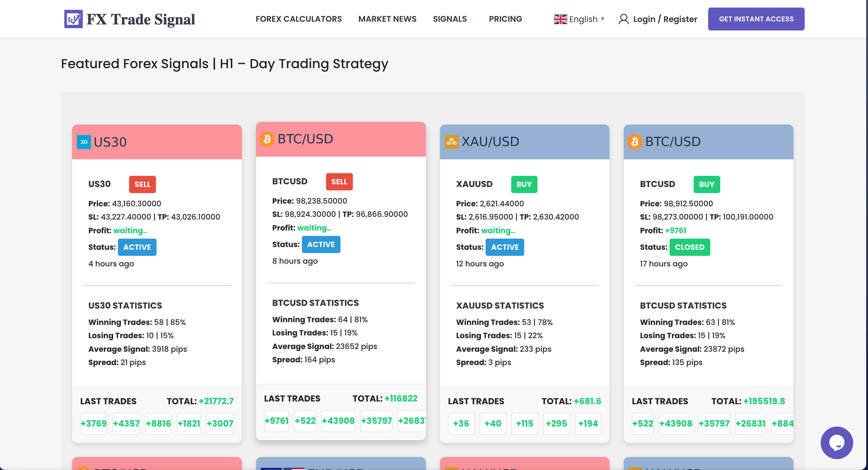Click the user profile icon
Image resolution: width=868 pixels, height=470 pixels.
[x=623, y=19]
